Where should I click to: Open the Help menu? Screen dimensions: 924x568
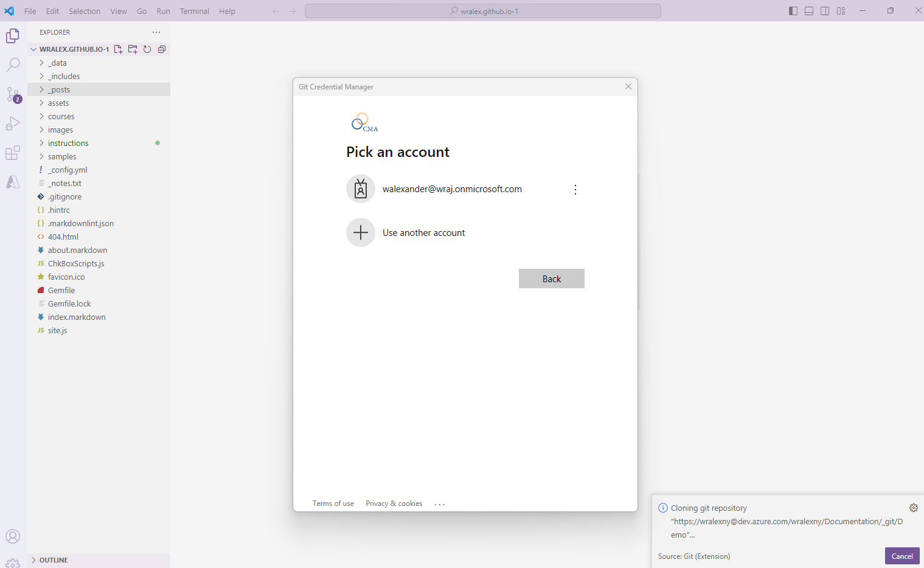pyautogui.click(x=228, y=11)
